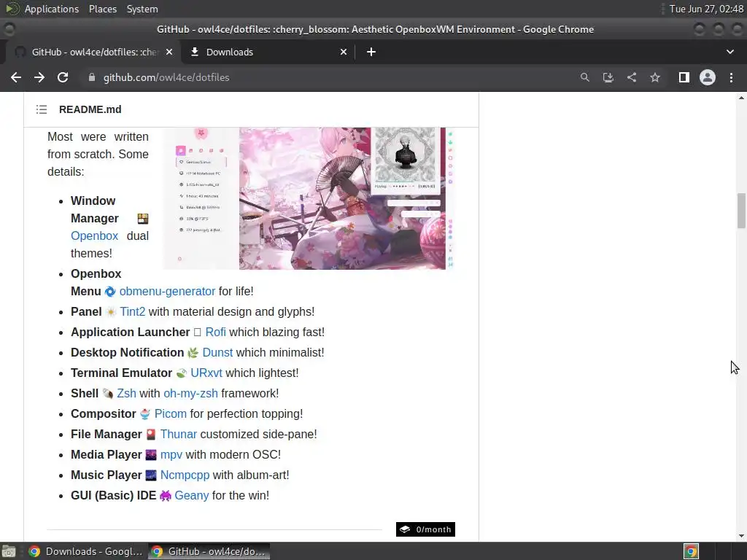Switch to Downloads - Google taskbar window
Screen dimensions: 747x560
[85, 551]
